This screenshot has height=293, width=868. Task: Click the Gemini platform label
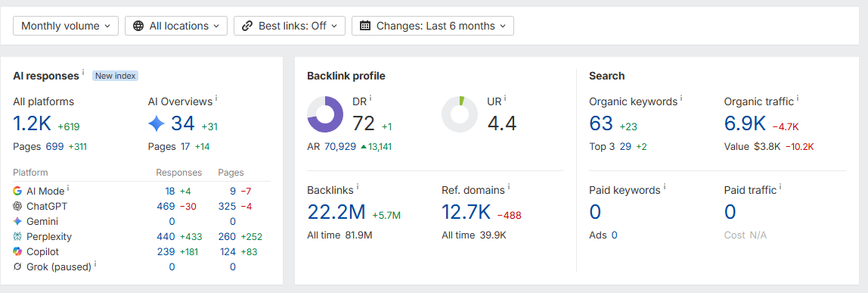click(x=42, y=222)
